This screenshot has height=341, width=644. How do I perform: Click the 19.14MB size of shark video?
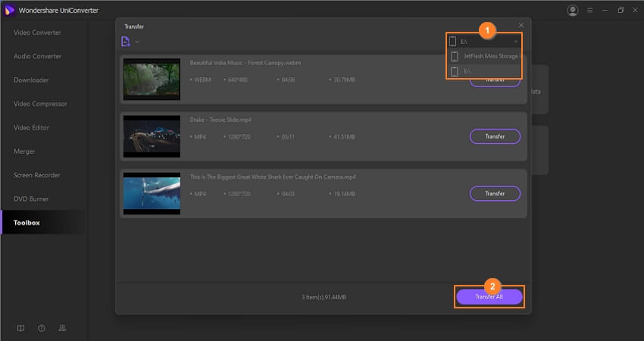coord(344,194)
